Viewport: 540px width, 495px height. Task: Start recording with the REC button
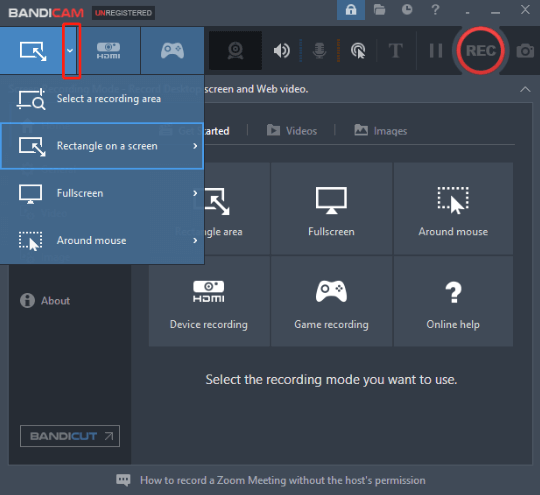tap(480, 51)
